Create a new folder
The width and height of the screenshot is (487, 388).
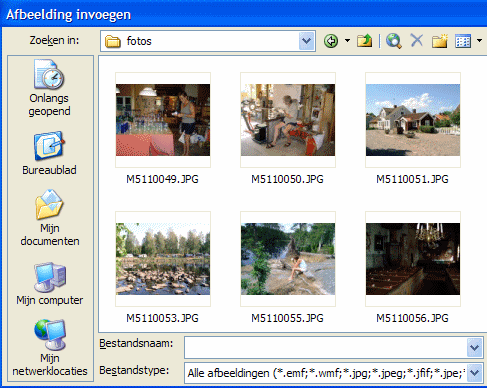440,41
